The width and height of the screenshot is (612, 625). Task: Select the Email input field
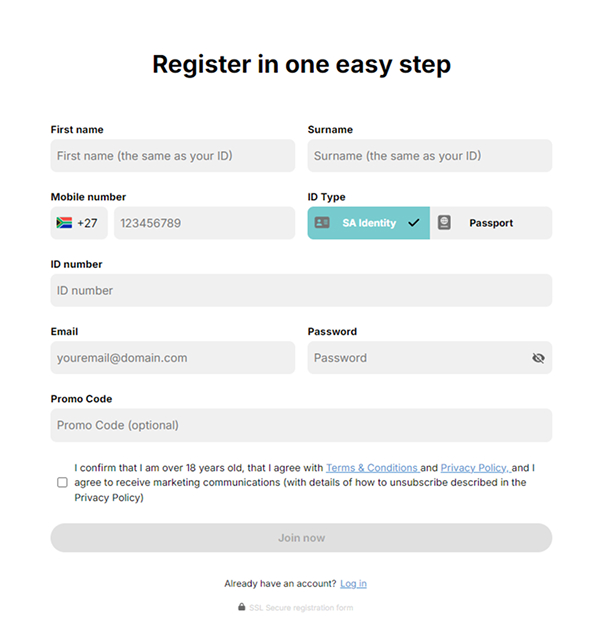coord(173,357)
